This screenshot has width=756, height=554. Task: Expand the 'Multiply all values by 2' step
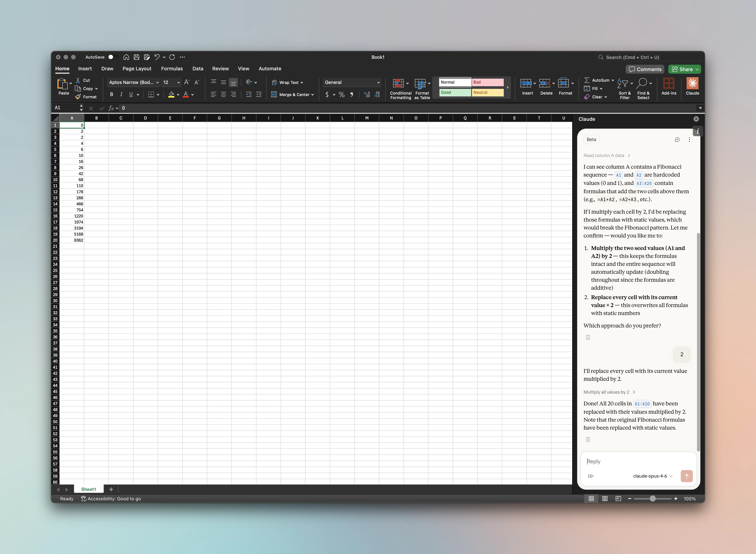[609, 392]
